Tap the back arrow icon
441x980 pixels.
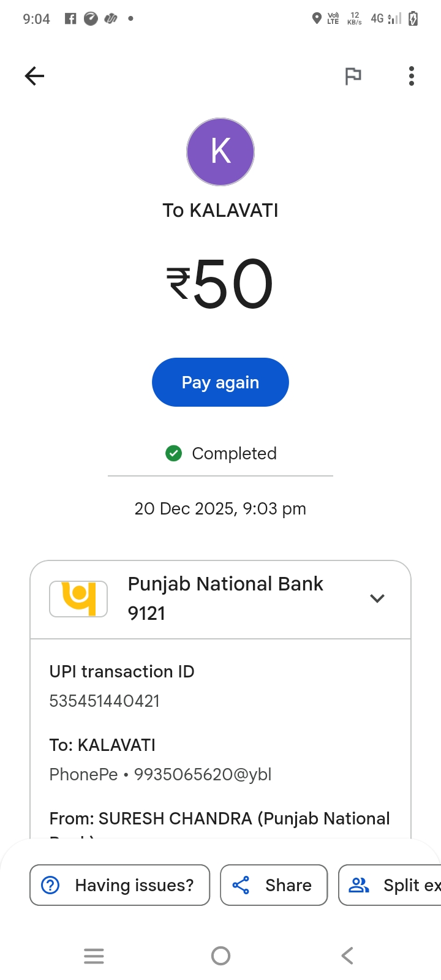click(x=35, y=76)
